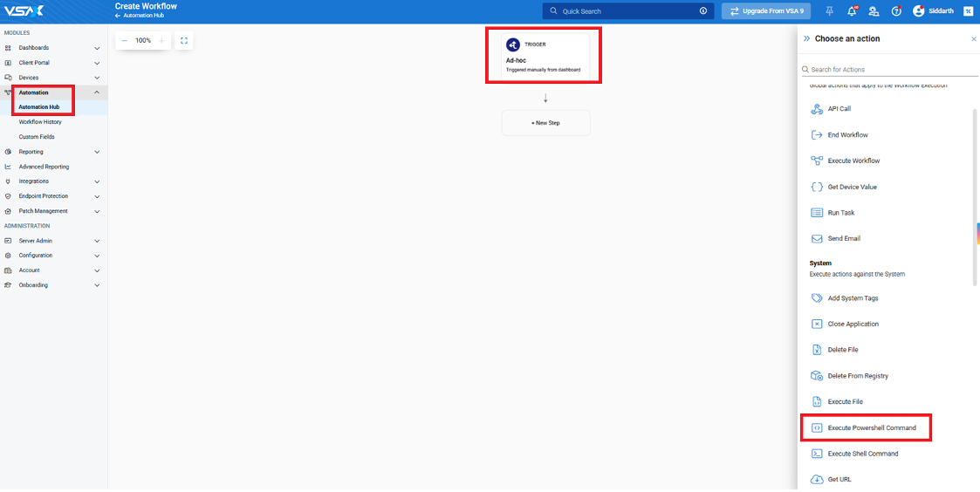Click the notifications bell icon
Image resolution: width=980 pixels, height=492 pixels.
click(852, 11)
